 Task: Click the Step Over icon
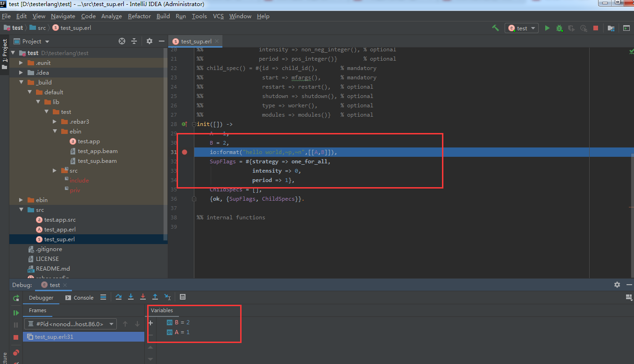[x=119, y=297]
